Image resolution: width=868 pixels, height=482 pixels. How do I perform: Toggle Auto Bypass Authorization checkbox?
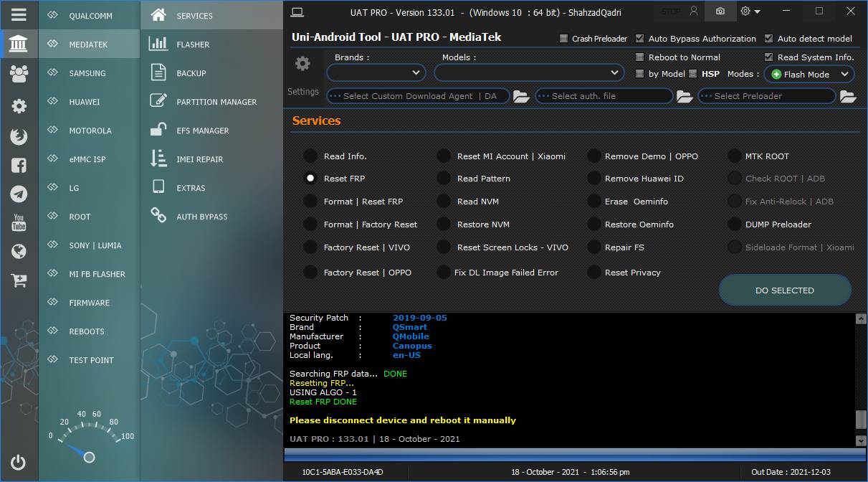(x=640, y=39)
